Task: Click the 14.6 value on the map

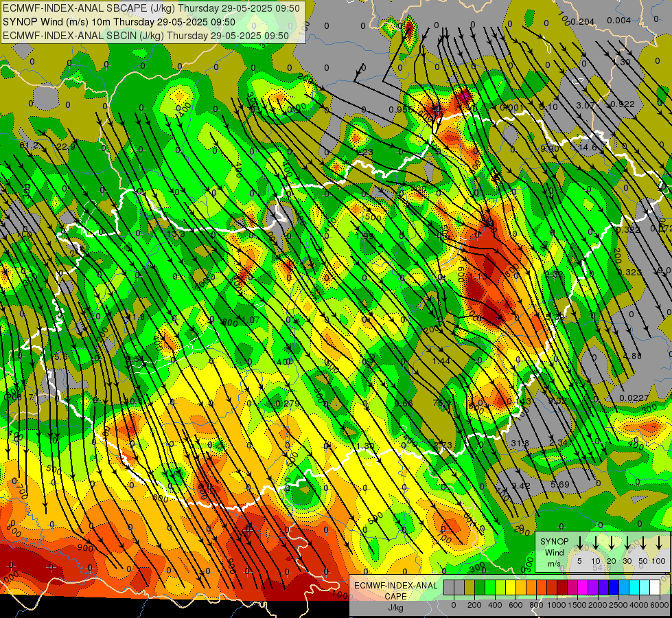Action: (x=587, y=147)
